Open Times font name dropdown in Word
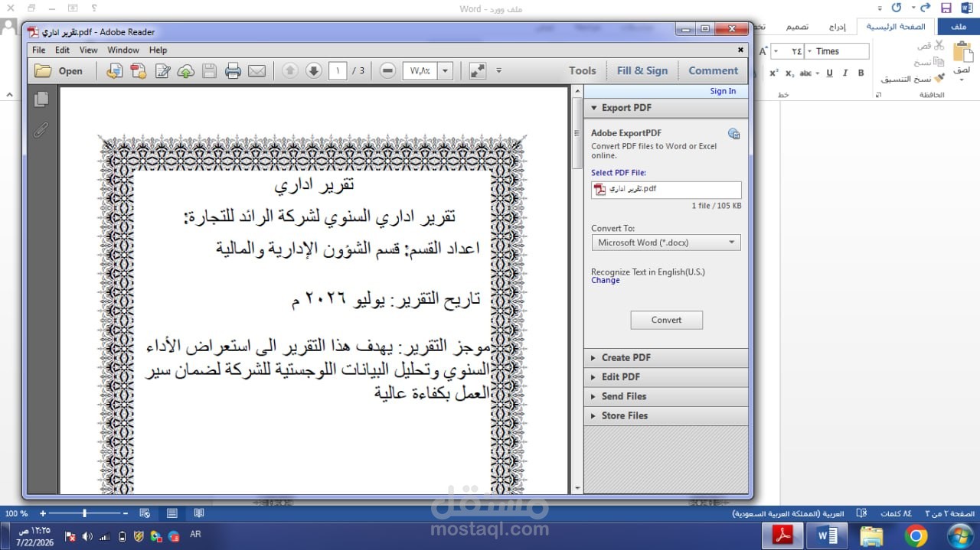This screenshot has height=550, width=980. 808,51
